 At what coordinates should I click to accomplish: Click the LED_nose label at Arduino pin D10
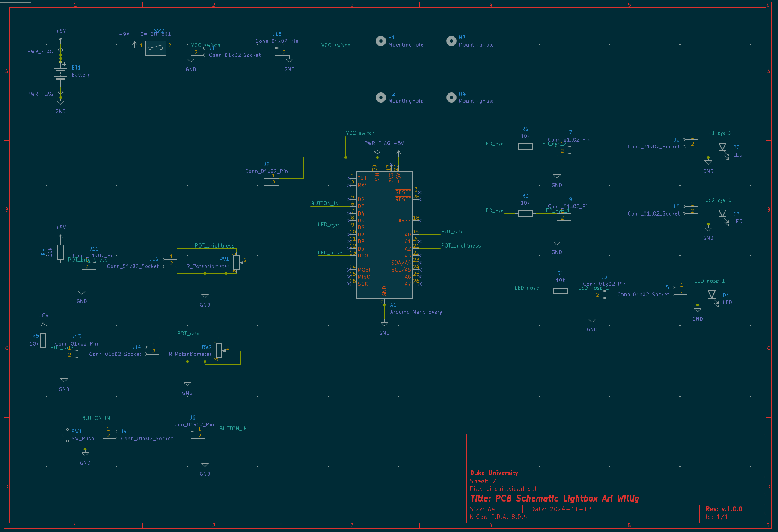pyautogui.click(x=330, y=253)
